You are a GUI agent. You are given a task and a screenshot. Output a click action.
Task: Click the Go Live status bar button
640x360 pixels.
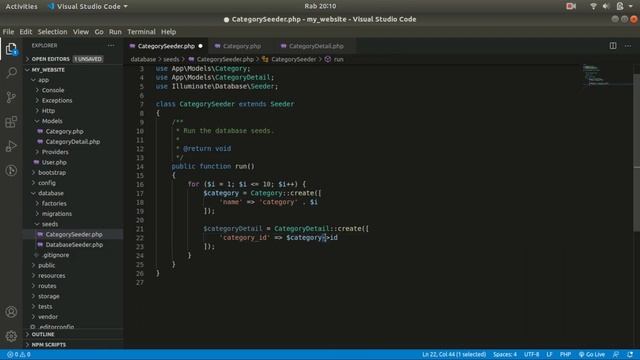click(x=592, y=354)
